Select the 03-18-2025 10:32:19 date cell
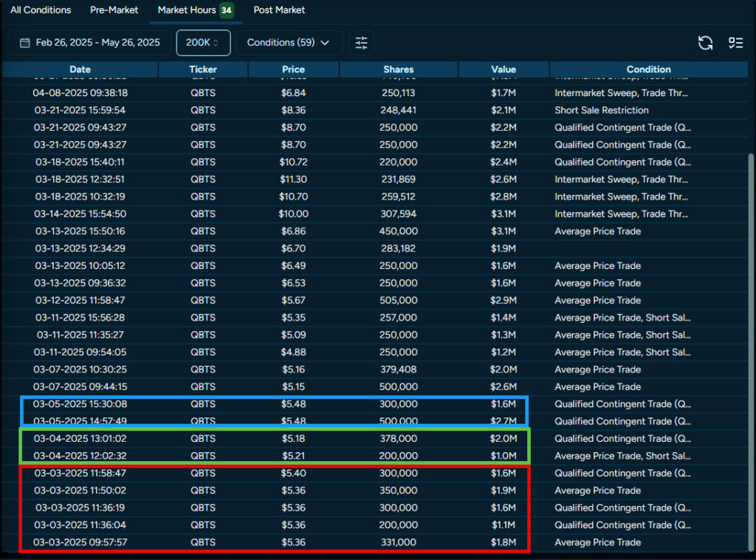Image resolution: width=756 pixels, height=560 pixels. point(80,197)
